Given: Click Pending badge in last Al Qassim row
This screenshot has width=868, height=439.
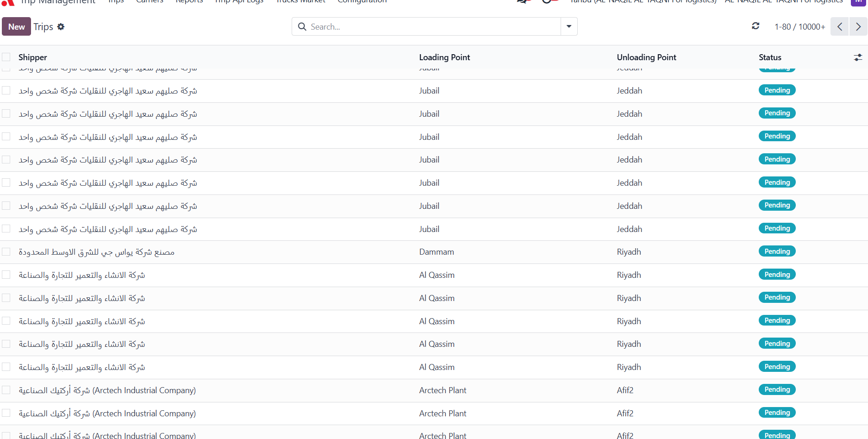Looking at the screenshot, I should click(x=777, y=367).
